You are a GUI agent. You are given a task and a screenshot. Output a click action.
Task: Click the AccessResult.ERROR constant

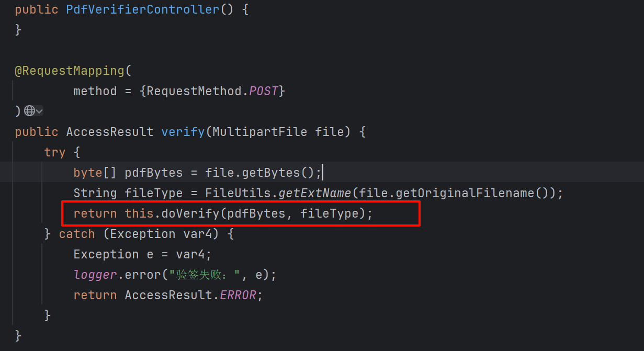click(x=190, y=295)
